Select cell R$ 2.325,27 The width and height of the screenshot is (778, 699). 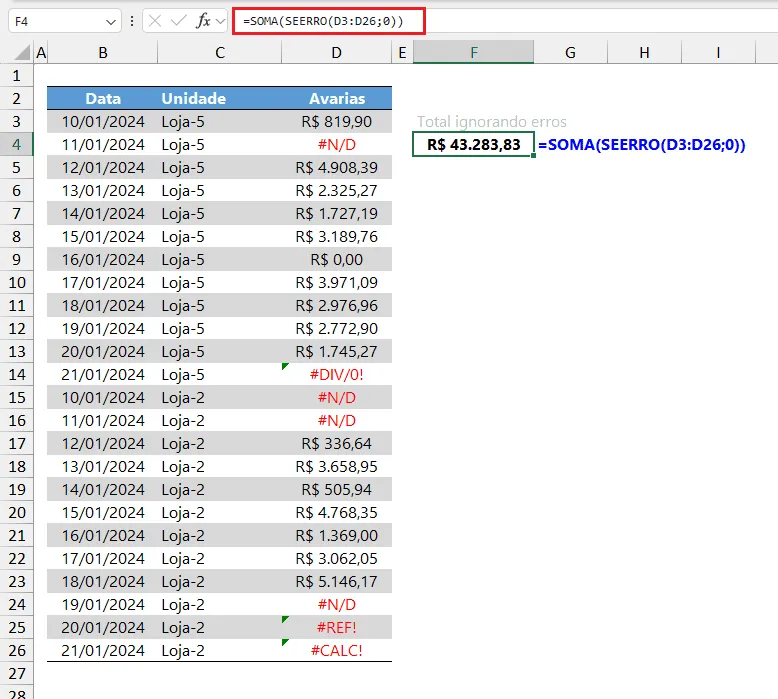[336, 191]
